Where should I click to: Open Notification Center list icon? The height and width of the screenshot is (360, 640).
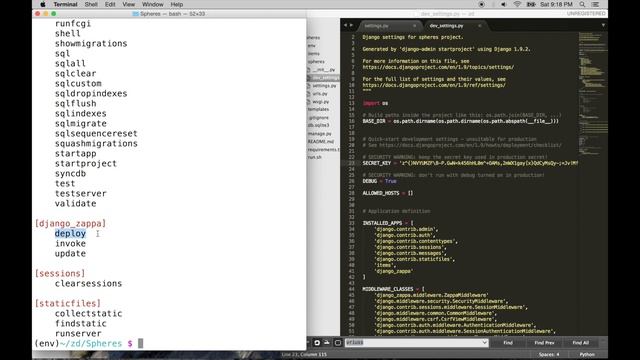596,4
